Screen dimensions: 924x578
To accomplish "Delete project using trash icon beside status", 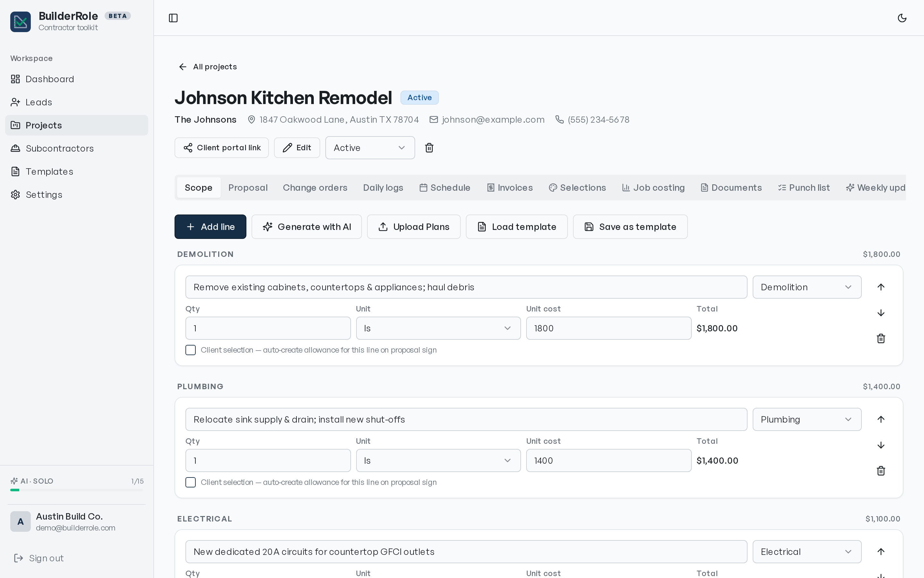I will tap(429, 148).
